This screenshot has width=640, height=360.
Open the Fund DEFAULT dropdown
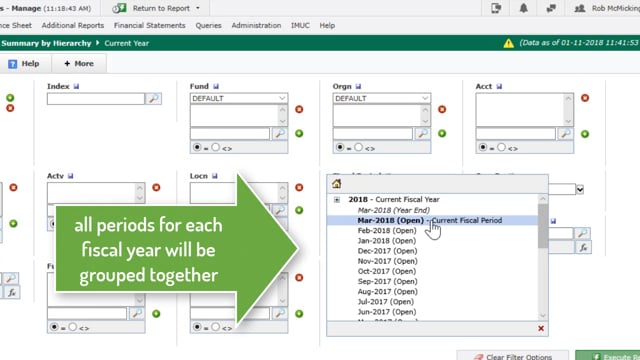pyautogui.click(x=239, y=98)
